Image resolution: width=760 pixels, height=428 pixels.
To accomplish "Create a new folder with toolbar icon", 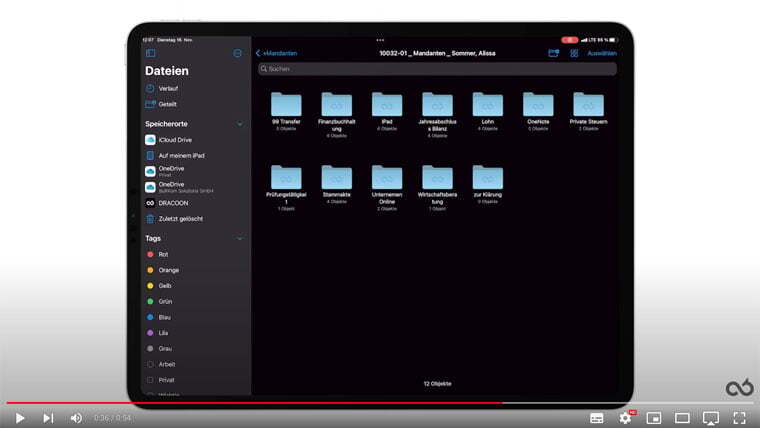I will (x=554, y=53).
